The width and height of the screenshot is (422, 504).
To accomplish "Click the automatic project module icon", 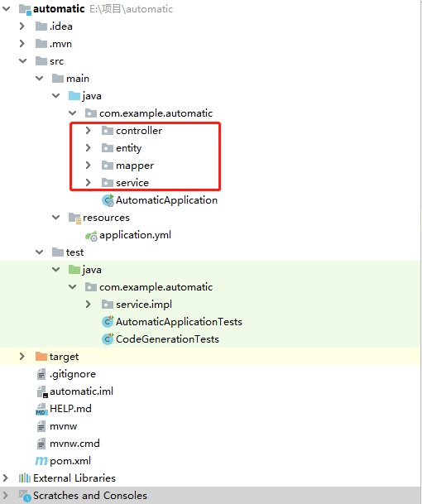I will tap(25, 9).
